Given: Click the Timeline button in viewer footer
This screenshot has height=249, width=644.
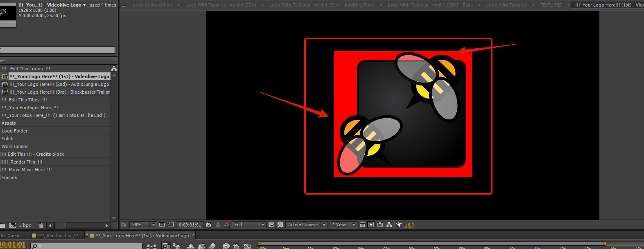Looking at the screenshot, I should coord(380,225).
